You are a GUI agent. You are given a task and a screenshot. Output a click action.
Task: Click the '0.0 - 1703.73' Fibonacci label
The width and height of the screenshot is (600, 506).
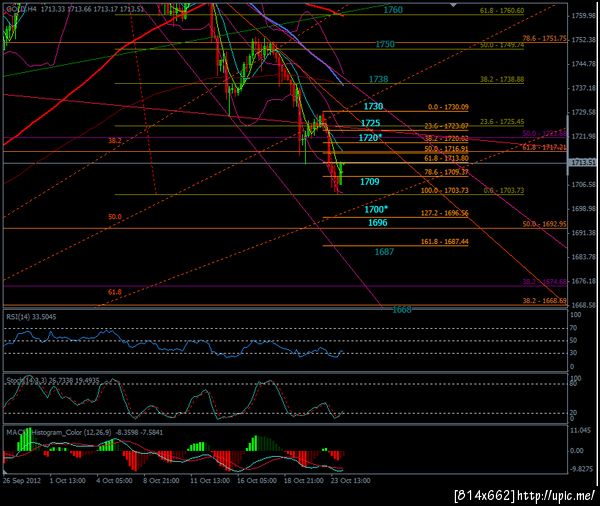[504, 190]
